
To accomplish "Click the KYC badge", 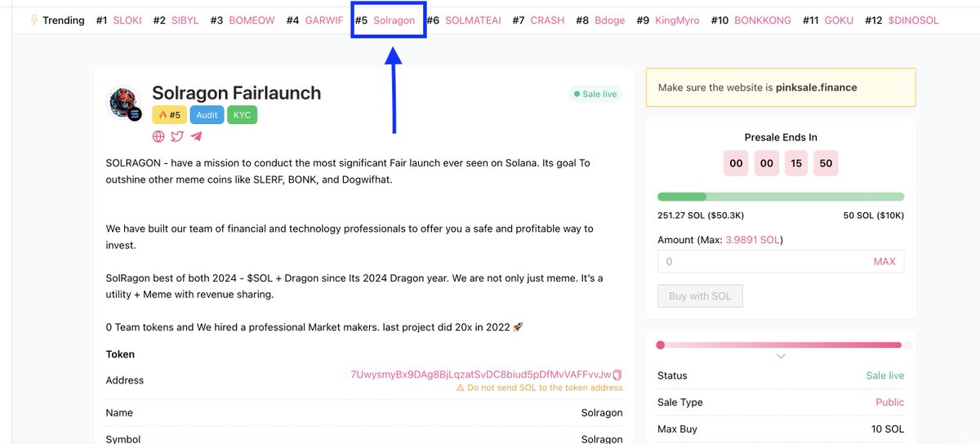I will (x=242, y=115).
